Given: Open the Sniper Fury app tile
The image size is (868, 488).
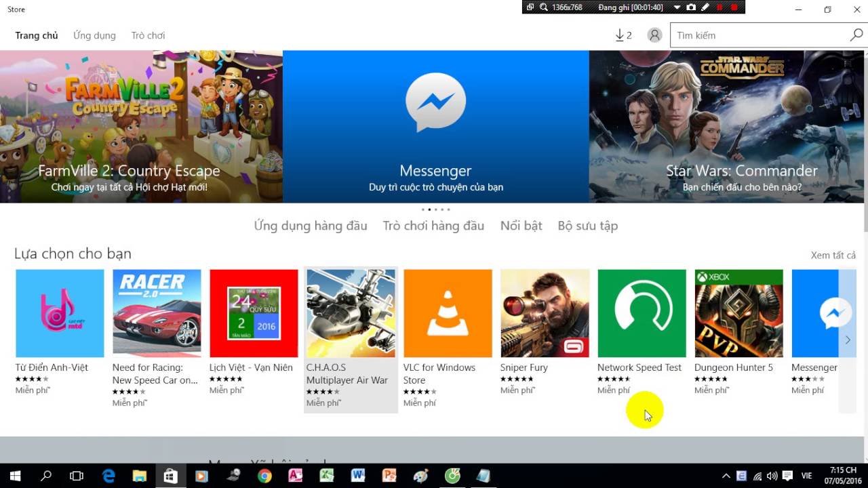Looking at the screenshot, I should point(545,332).
